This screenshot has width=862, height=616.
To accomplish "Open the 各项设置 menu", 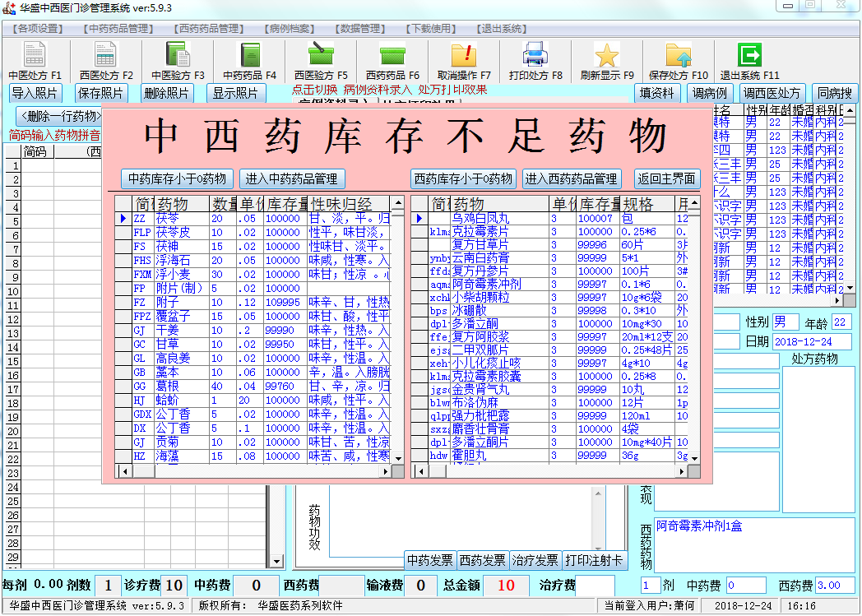I will coord(38,29).
